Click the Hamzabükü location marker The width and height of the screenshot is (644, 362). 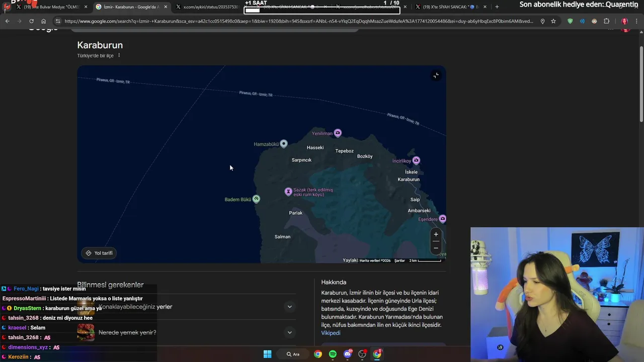point(284,144)
